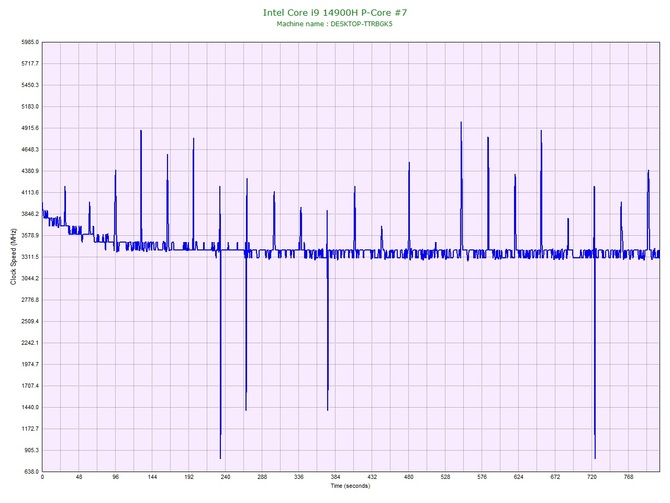
Task: Click the y-axis value 2509.4
Action: point(30,321)
